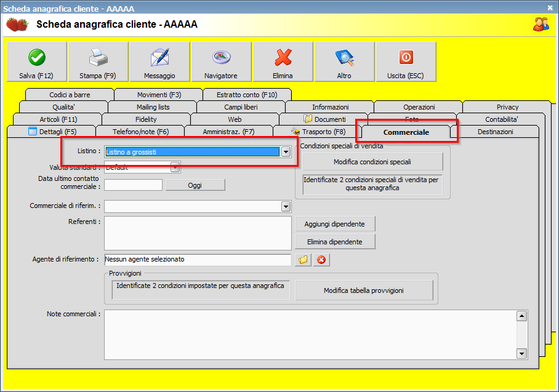559x392 pixels.
Task: Click inside the Referenti list box
Action: click(198, 233)
